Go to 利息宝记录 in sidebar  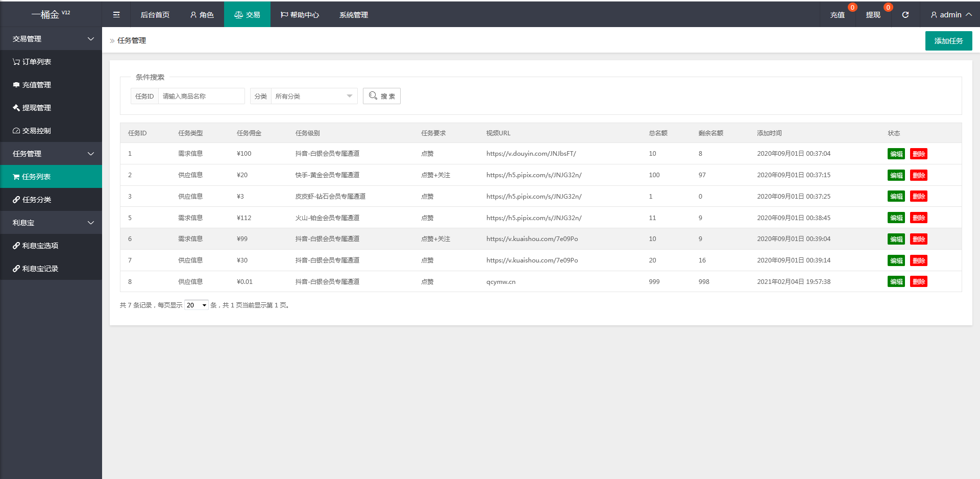pyautogui.click(x=51, y=269)
